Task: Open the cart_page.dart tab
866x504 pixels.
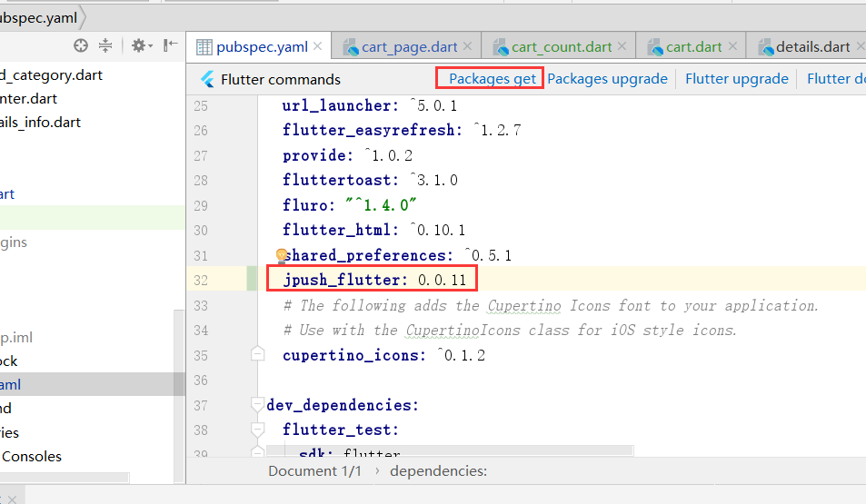Action: click(409, 47)
